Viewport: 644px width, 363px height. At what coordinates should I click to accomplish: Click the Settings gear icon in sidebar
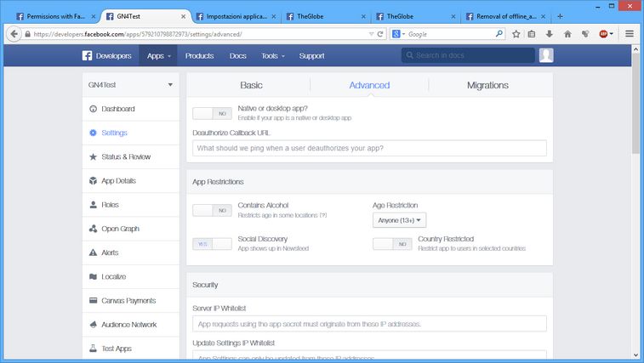pos(94,133)
